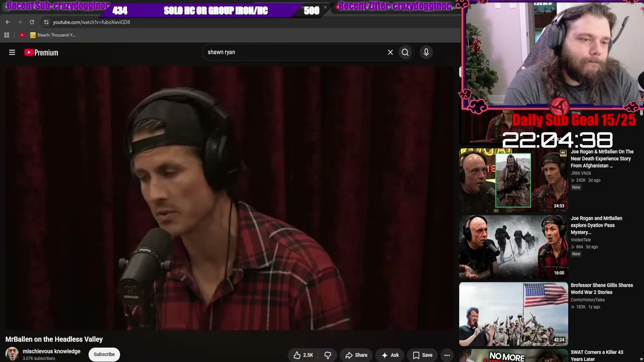
Task: Open the Dyatlov Pass video thumbnail
Action: [513, 246]
